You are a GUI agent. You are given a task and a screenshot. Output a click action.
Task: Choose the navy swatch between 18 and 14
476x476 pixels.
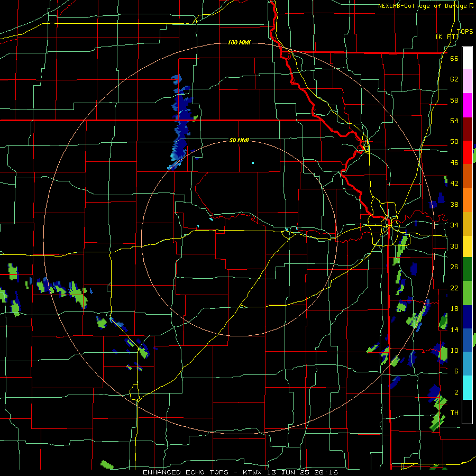pyautogui.click(x=467, y=317)
